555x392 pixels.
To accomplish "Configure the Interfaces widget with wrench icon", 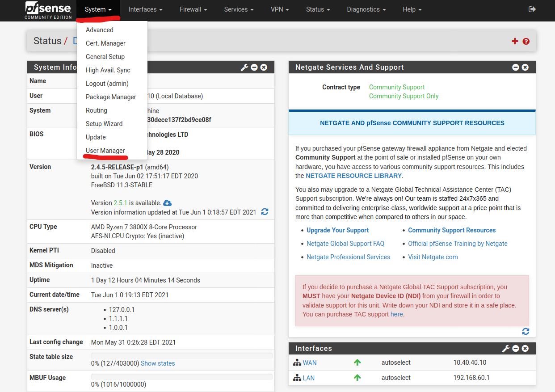I will (506, 348).
